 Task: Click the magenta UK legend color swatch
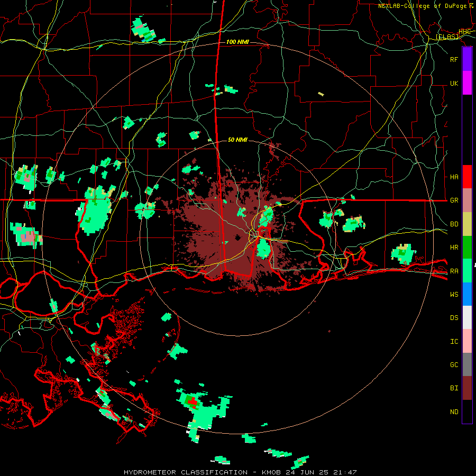pos(467,83)
